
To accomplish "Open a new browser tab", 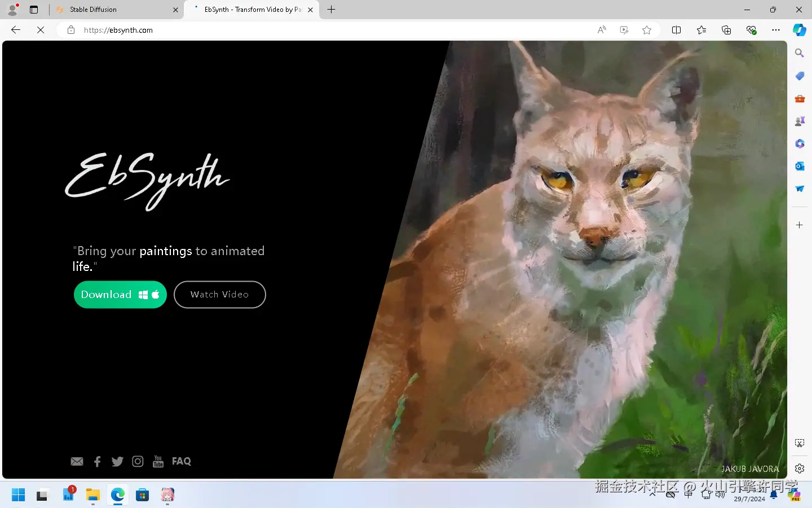I will coord(332,10).
